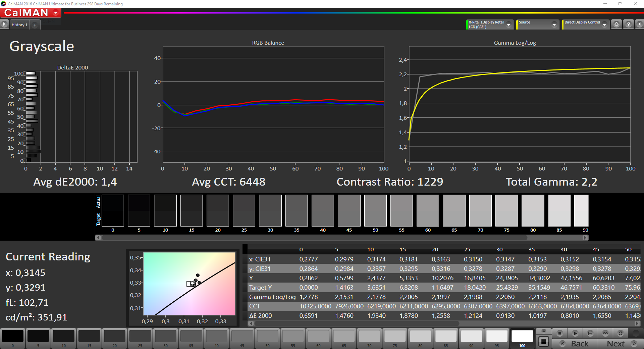This screenshot has width=644, height=349.
Task: Expand the small up-arrow above the pattern icon
Action: 544,331
